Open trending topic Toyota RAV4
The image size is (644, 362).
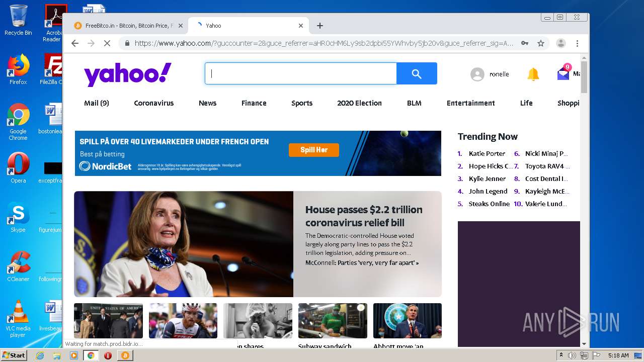click(x=547, y=166)
